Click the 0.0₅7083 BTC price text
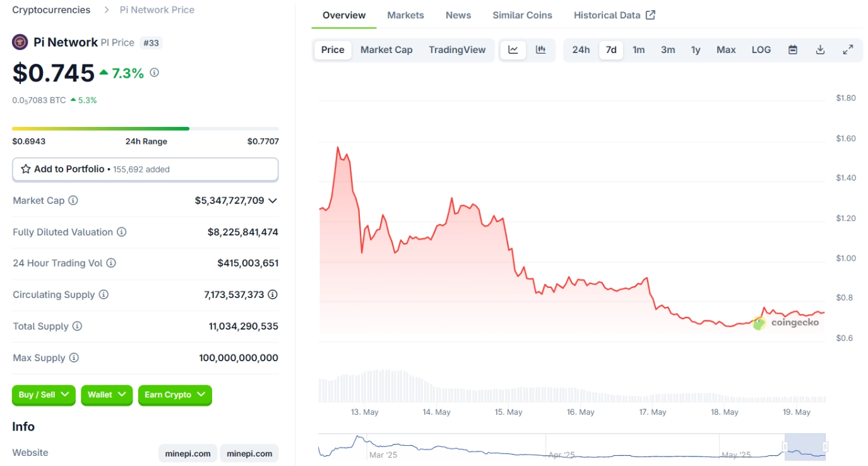This screenshot has height=466, width=868. pyautogui.click(x=39, y=100)
